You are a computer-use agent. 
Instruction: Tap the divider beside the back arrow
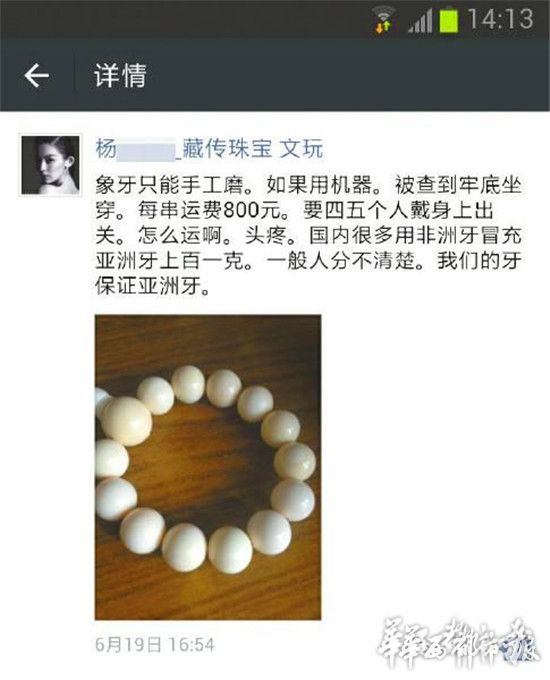coord(76,75)
